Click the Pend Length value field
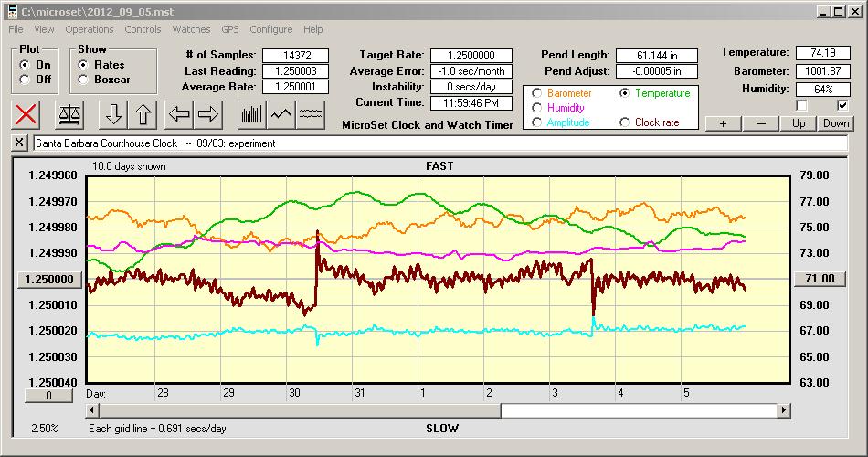 coord(657,56)
